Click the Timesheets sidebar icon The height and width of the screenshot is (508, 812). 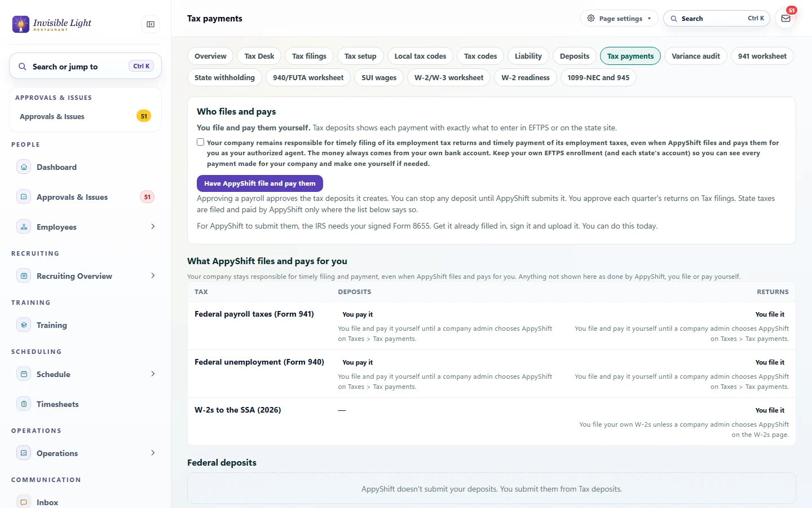point(24,404)
